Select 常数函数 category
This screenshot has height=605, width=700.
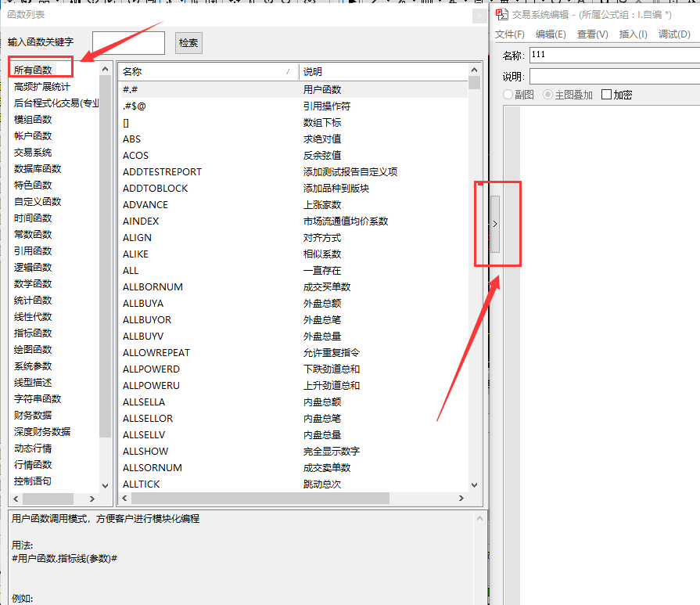[x=33, y=235]
